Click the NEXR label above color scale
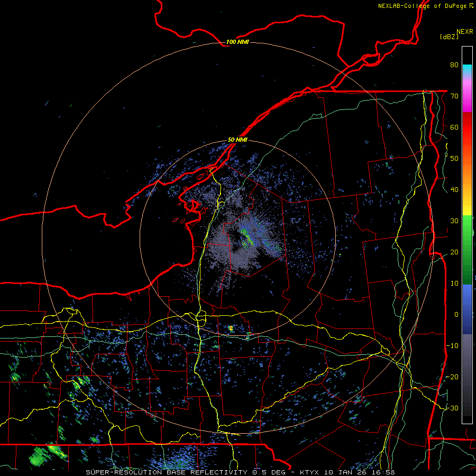The height and width of the screenshot is (476, 476). click(x=465, y=32)
